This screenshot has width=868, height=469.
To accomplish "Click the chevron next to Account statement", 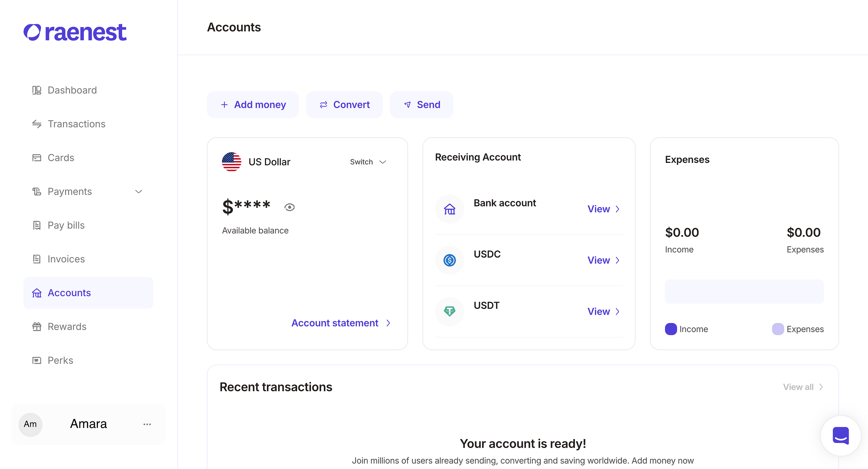I will (x=389, y=323).
